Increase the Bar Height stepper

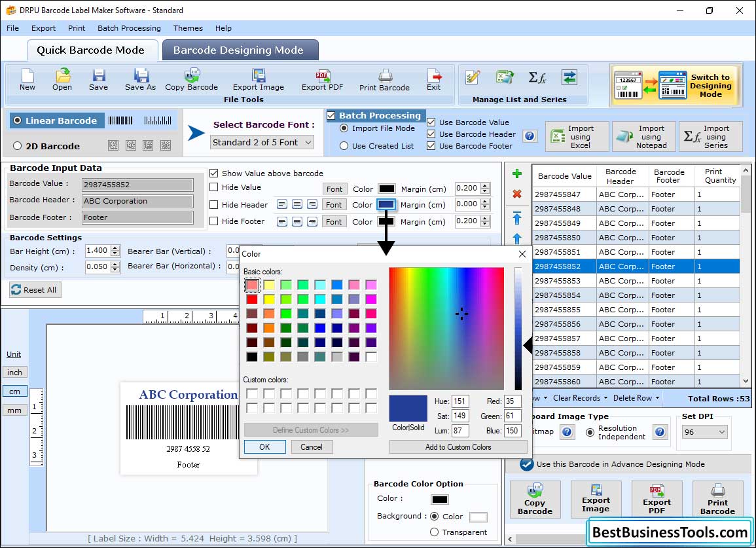(115, 248)
